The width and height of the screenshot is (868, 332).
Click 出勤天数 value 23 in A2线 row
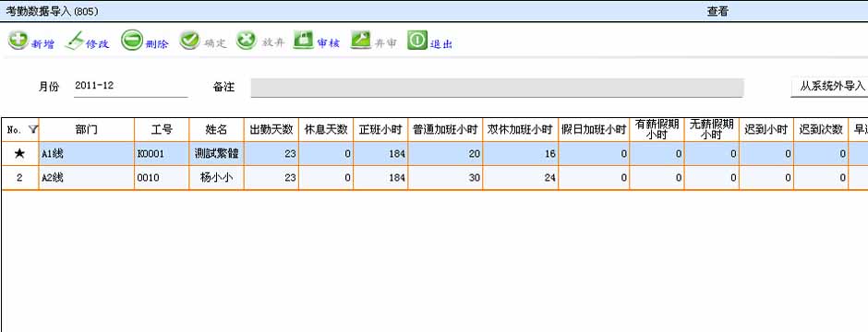(x=271, y=178)
